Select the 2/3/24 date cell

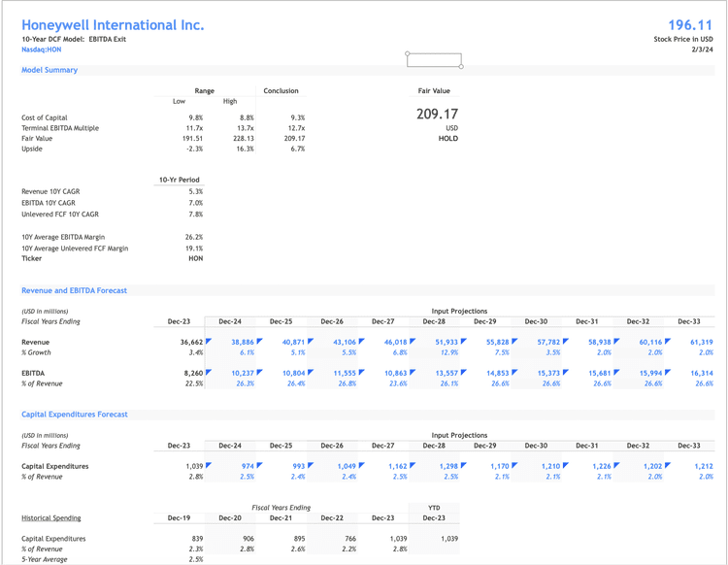703,50
